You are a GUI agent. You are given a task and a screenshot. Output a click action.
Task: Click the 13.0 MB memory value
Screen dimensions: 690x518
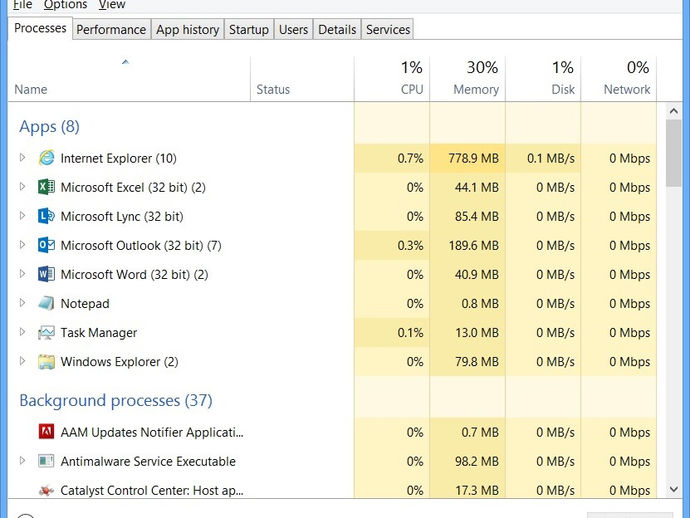[477, 332]
